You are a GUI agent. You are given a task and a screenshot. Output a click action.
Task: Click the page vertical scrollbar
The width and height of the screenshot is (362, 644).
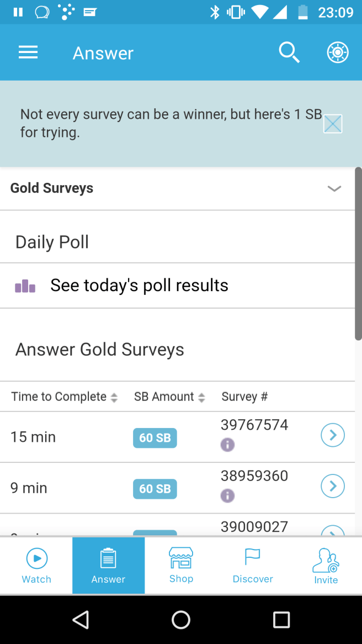(x=358, y=254)
